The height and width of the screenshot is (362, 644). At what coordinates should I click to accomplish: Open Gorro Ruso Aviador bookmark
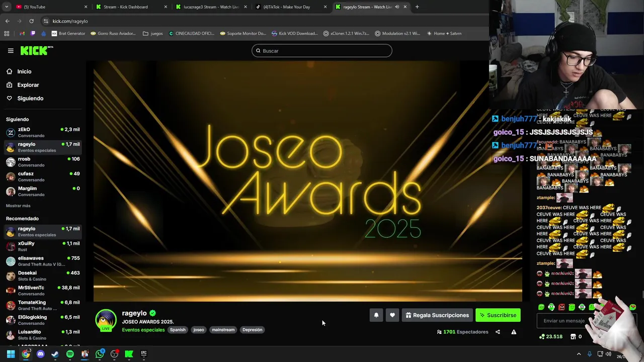[x=113, y=34]
